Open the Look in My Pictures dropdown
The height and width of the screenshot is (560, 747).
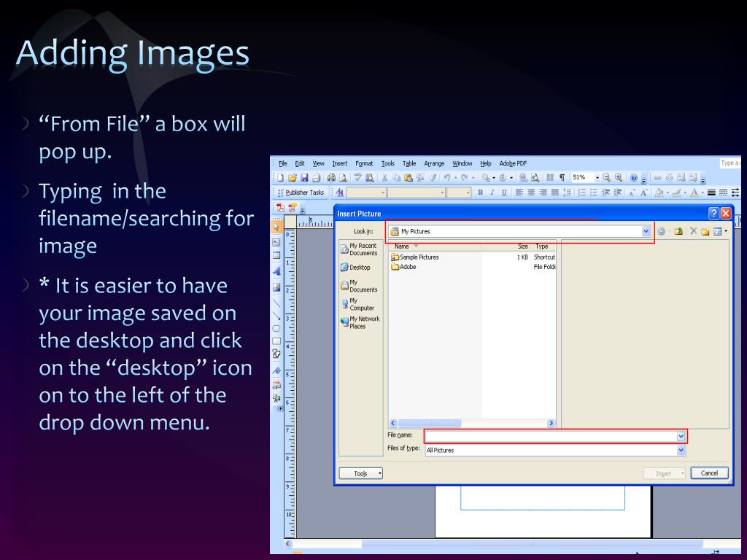coord(646,231)
